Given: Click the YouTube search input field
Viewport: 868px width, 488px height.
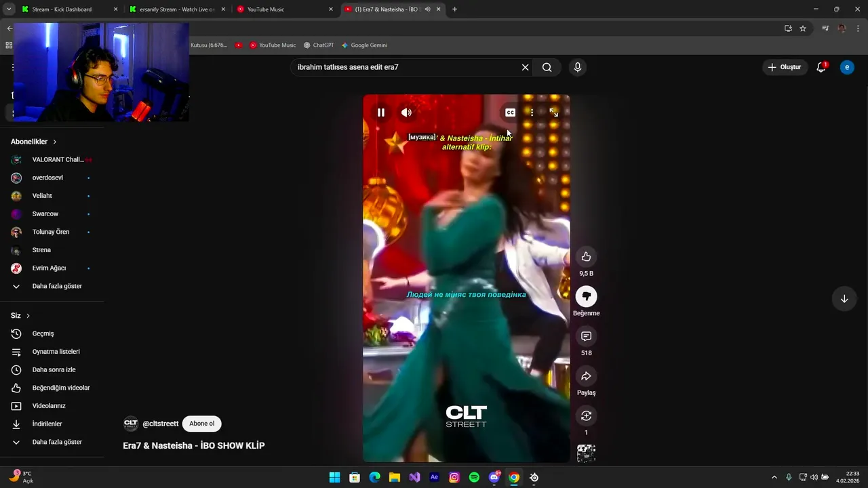Looking at the screenshot, I should (406, 67).
